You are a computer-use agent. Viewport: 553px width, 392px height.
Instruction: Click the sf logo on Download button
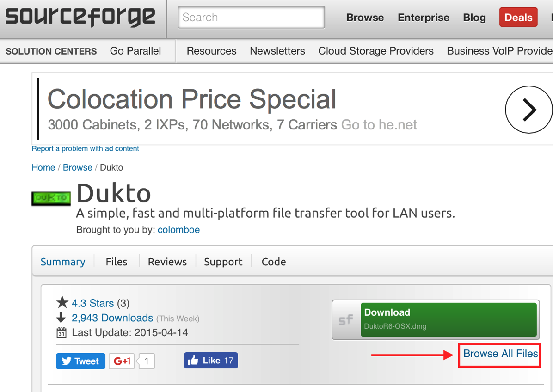click(x=346, y=320)
